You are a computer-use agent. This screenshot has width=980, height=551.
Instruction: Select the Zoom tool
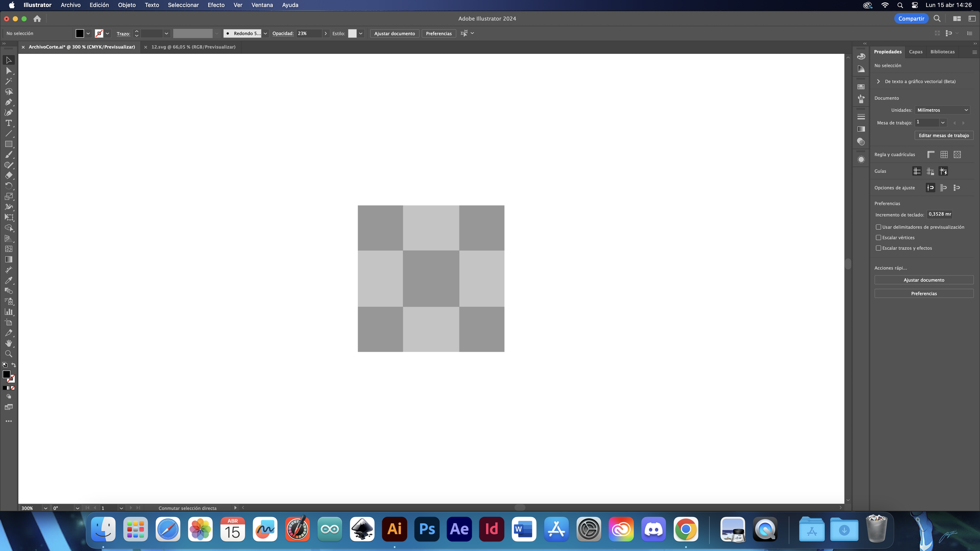coord(9,354)
